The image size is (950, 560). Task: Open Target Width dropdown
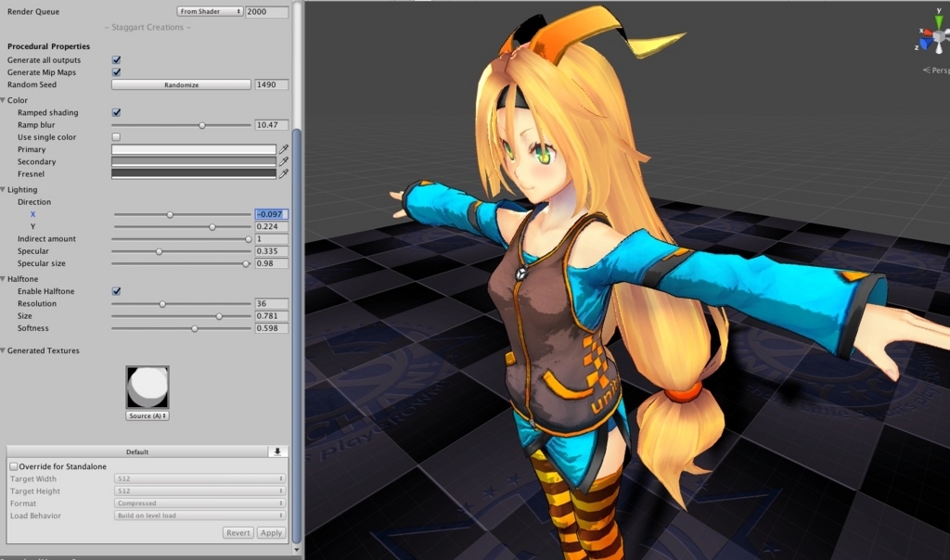[x=199, y=478]
